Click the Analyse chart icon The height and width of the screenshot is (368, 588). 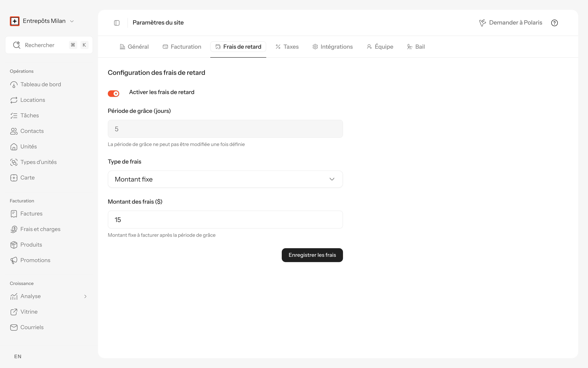pyautogui.click(x=14, y=296)
